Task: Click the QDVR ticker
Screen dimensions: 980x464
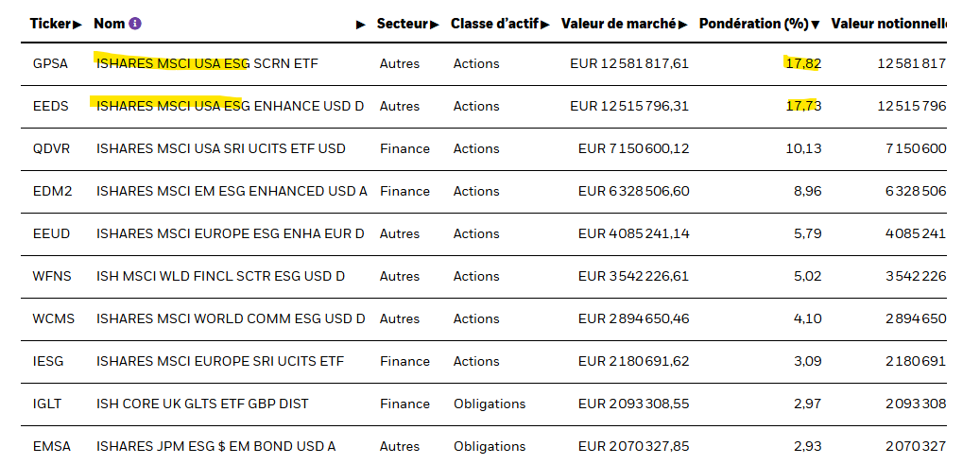Action: click(51, 148)
